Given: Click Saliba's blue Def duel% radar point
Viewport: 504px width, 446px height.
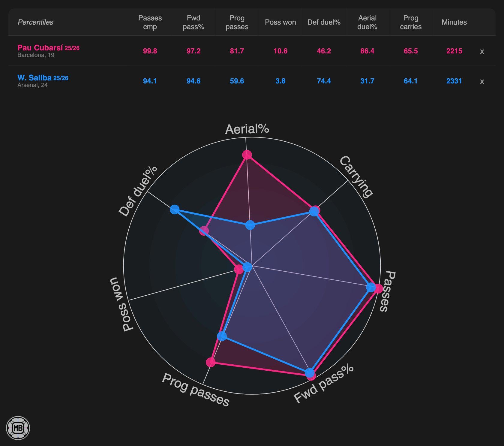Looking at the screenshot, I should 175,209.
